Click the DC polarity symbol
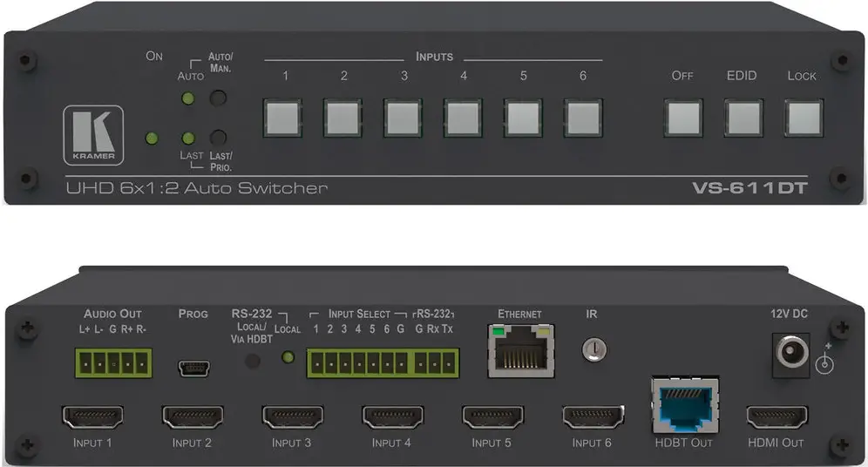 pyautogui.click(x=824, y=360)
